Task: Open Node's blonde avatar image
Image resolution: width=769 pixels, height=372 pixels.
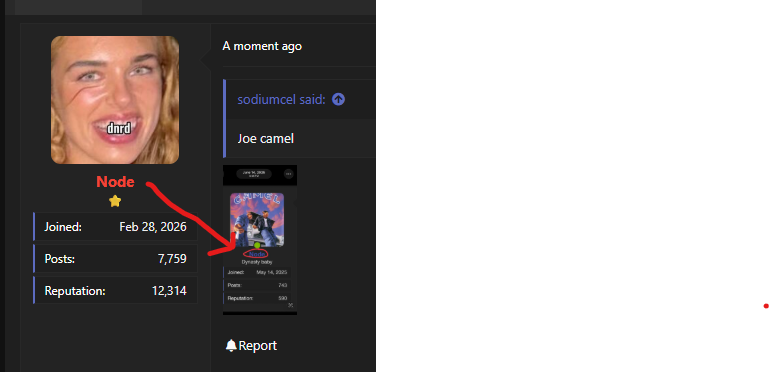Action: (115, 100)
